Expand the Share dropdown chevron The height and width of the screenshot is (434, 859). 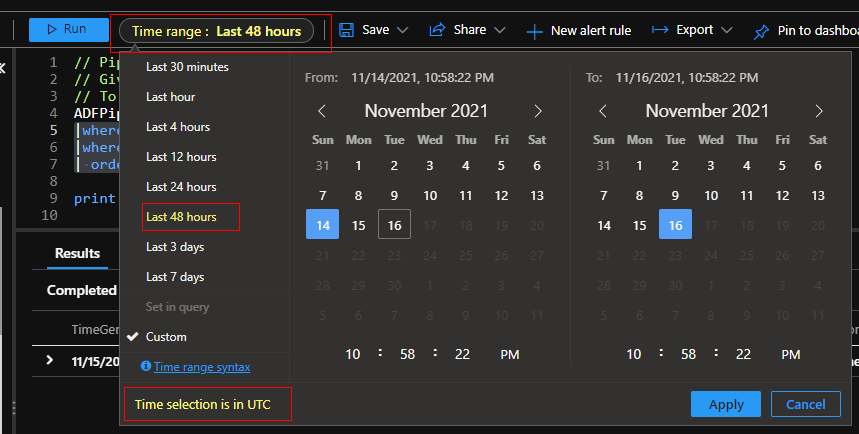pos(499,30)
